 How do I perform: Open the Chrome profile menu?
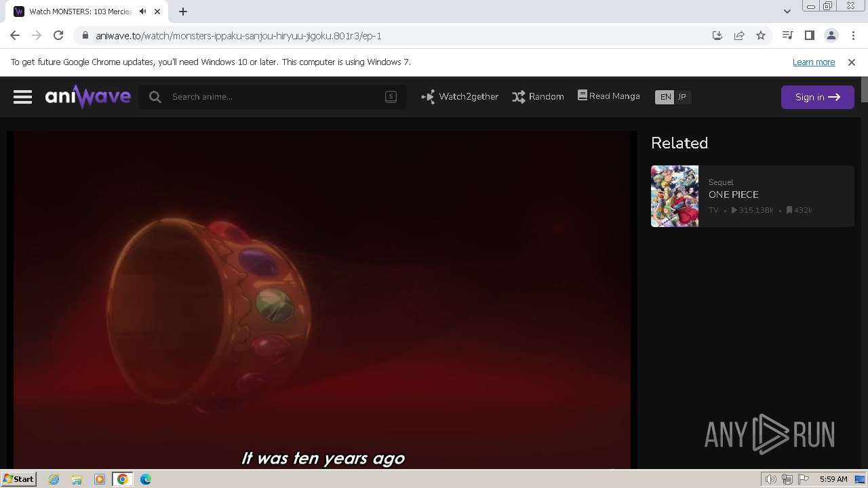[x=831, y=35]
